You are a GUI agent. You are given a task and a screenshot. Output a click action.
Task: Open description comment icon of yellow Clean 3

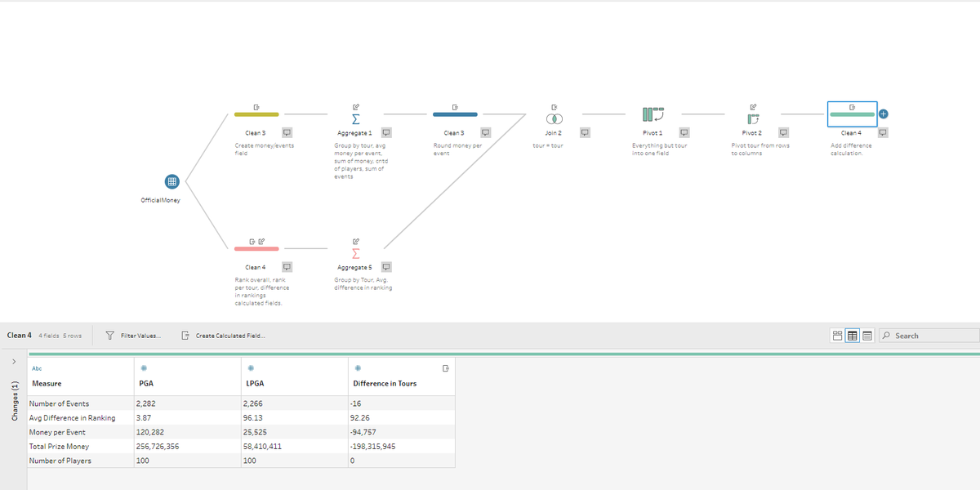(x=287, y=132)
